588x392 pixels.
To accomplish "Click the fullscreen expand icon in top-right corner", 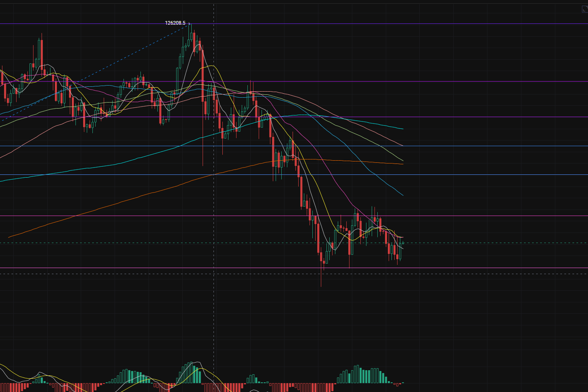I will pyautogui.click(x=584, y=9).
